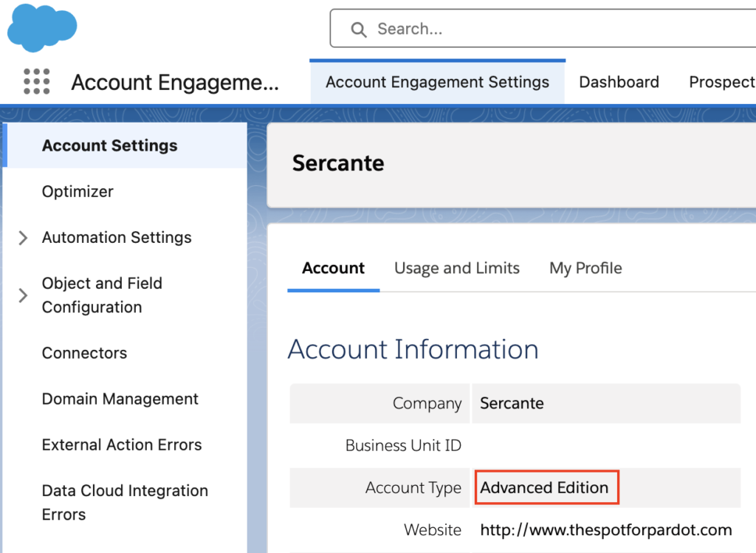Go to the Dashboard tab
756x553 pixels.
619,82
